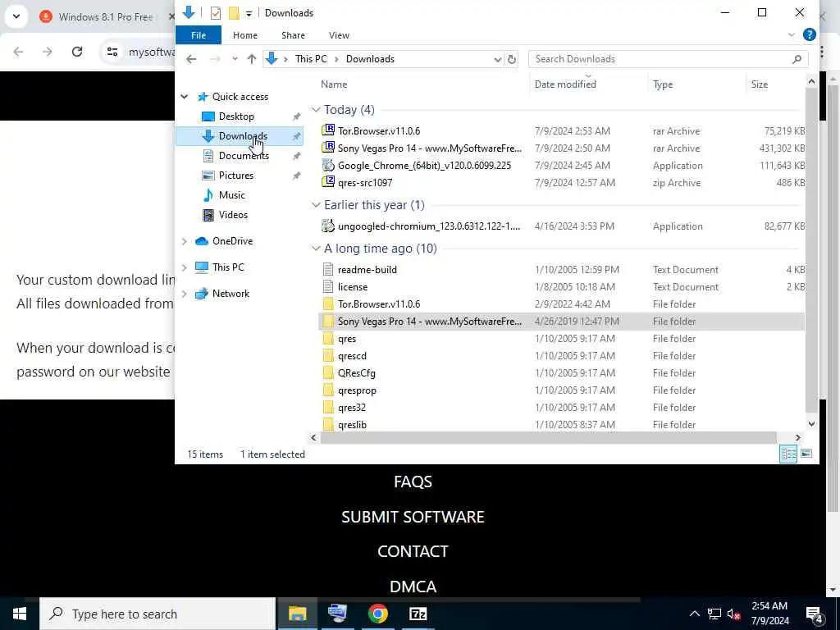The width and height of the screenshot is (840, 630).
Task: Click the qres folder icon
Action: coord(328,339)
